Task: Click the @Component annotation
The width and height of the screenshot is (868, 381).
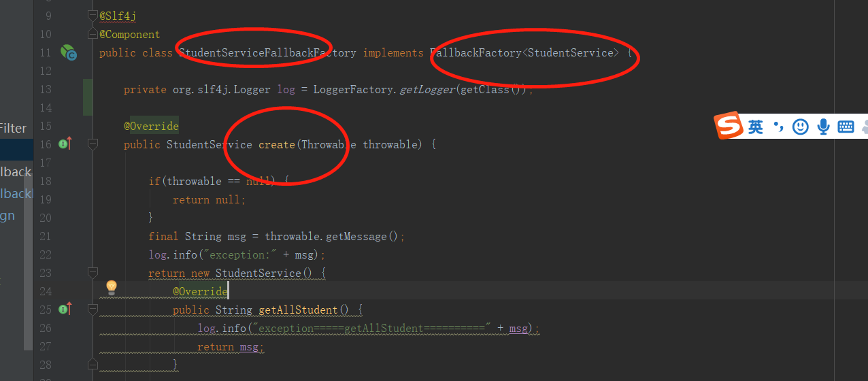Action: tap(130, 34)
